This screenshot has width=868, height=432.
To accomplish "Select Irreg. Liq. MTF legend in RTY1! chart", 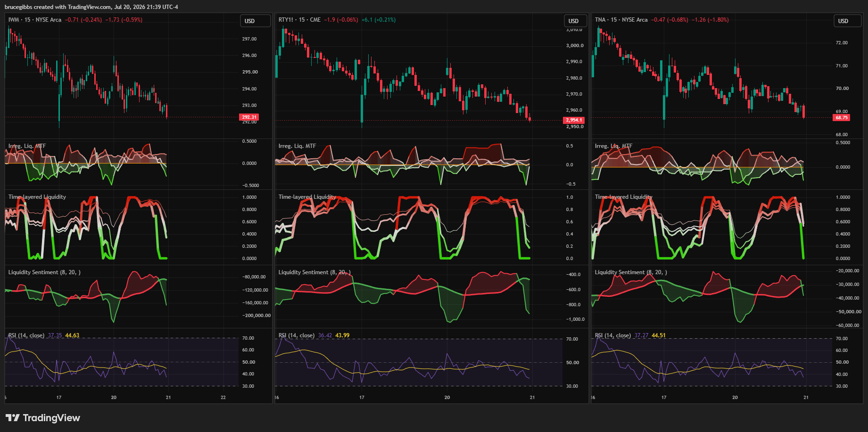I will click(297, 146).
